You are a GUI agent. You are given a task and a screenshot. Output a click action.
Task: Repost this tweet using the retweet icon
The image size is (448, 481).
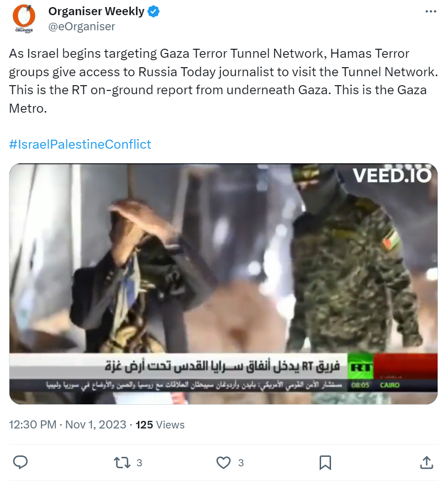122,463
